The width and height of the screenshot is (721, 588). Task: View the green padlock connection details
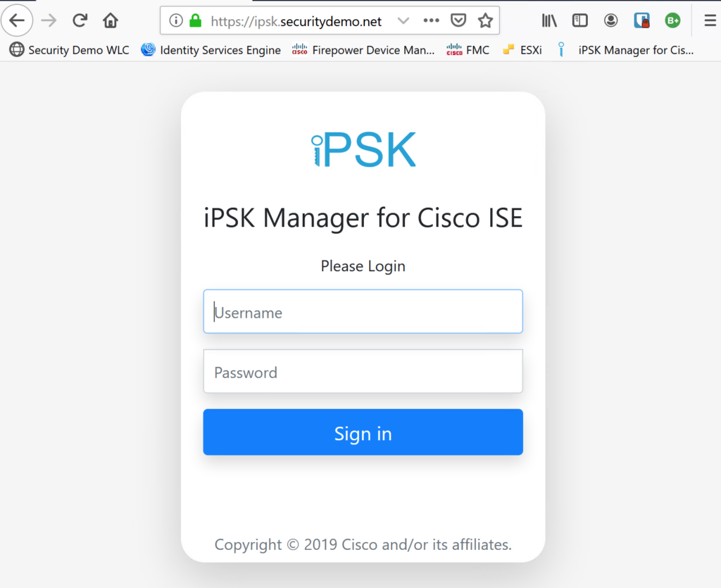(196, 20)
